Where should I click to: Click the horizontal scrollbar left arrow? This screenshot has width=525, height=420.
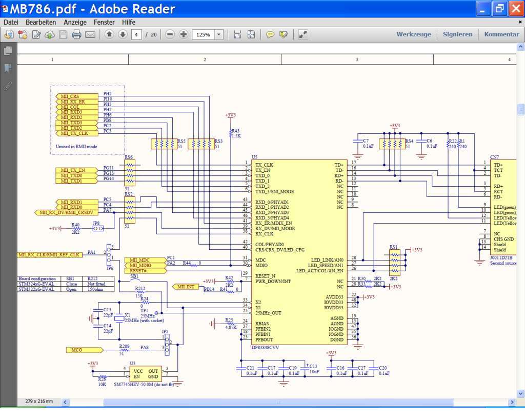65,402
